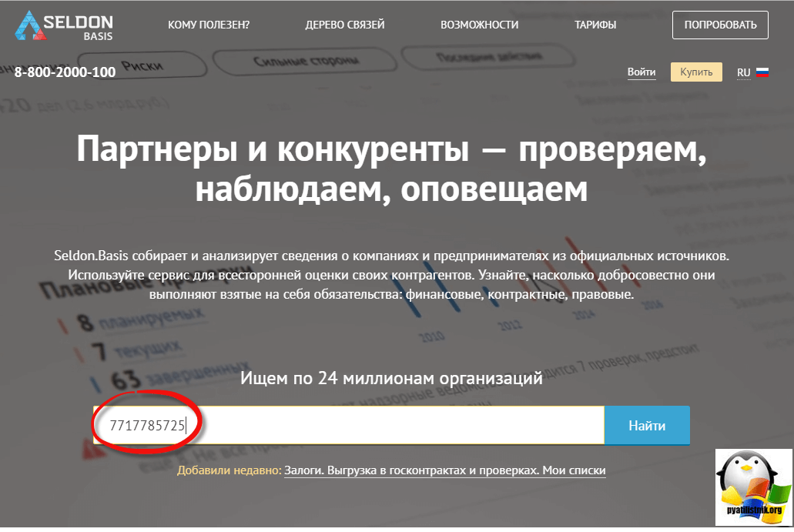This screenshot has width=794, height=532.
Task: Focus the organization search input field
Action: tap(348, 425)
